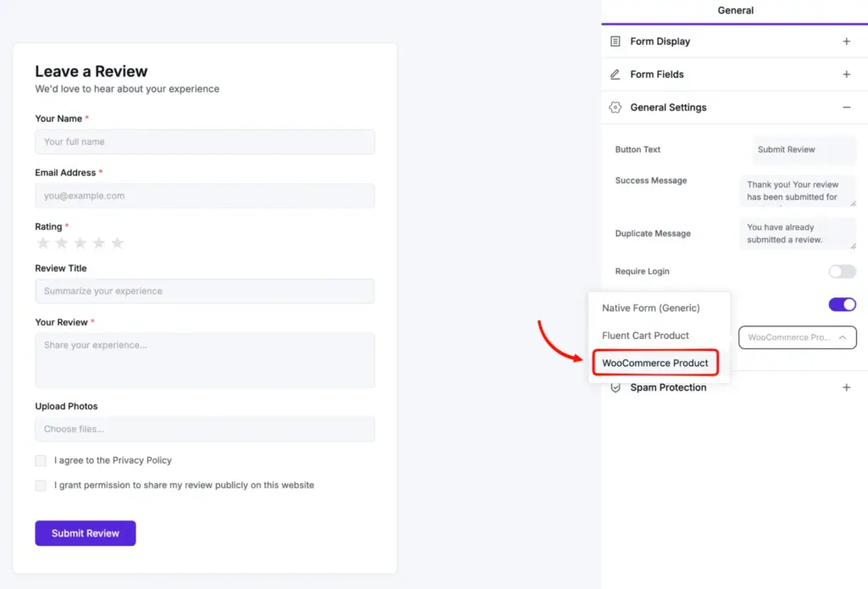
Task: Choose Native Form (Generic) option
Action: pos(651,308)
